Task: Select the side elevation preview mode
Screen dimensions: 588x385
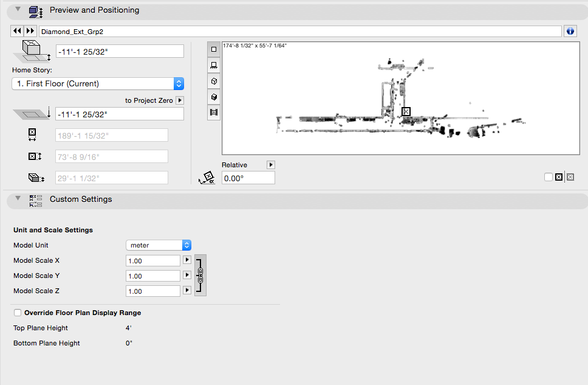Action: click(214, 65)
